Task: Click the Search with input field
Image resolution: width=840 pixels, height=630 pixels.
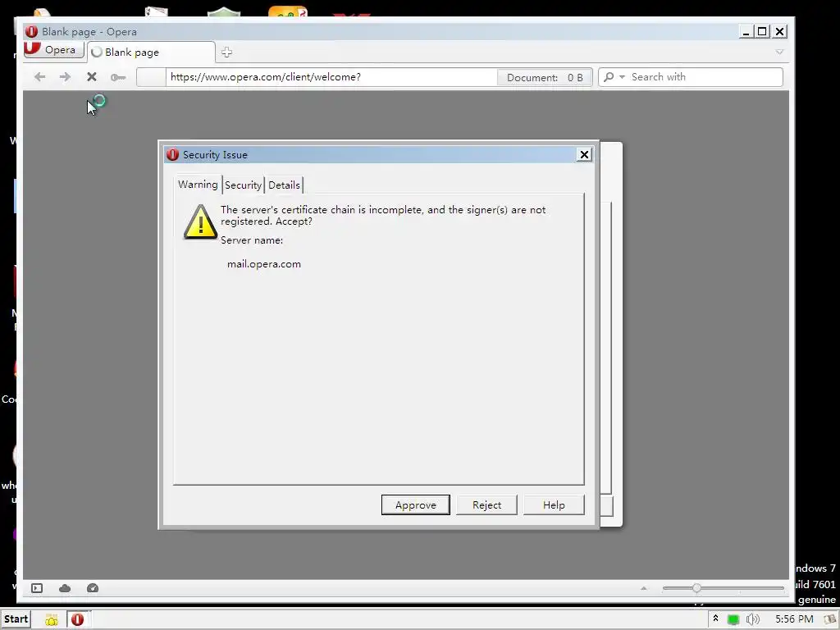Action: coord(705,76)
